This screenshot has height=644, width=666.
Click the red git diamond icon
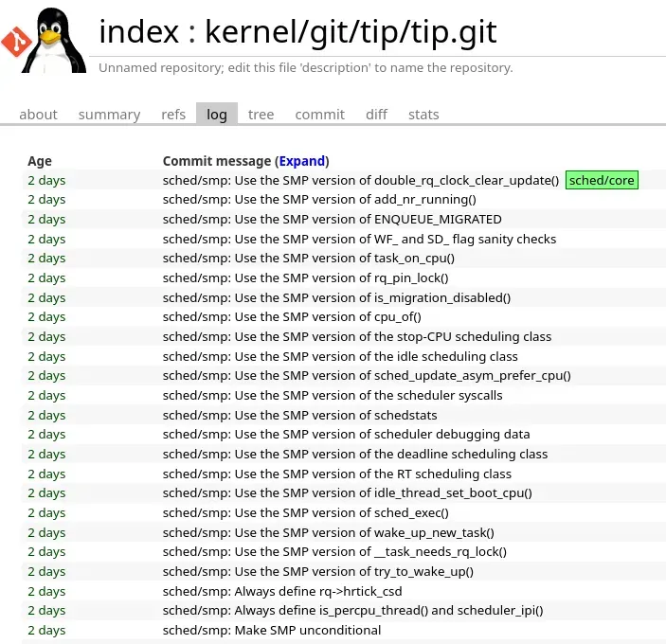[16, 42]
